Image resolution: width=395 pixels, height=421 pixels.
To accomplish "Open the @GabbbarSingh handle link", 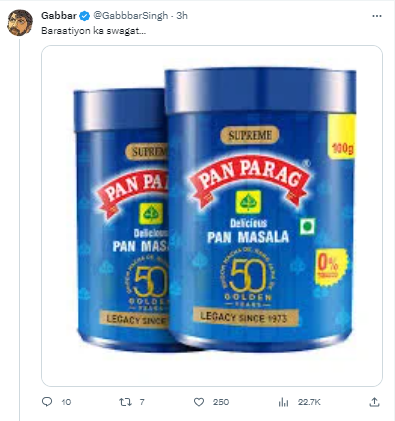I will coord(130,16).
